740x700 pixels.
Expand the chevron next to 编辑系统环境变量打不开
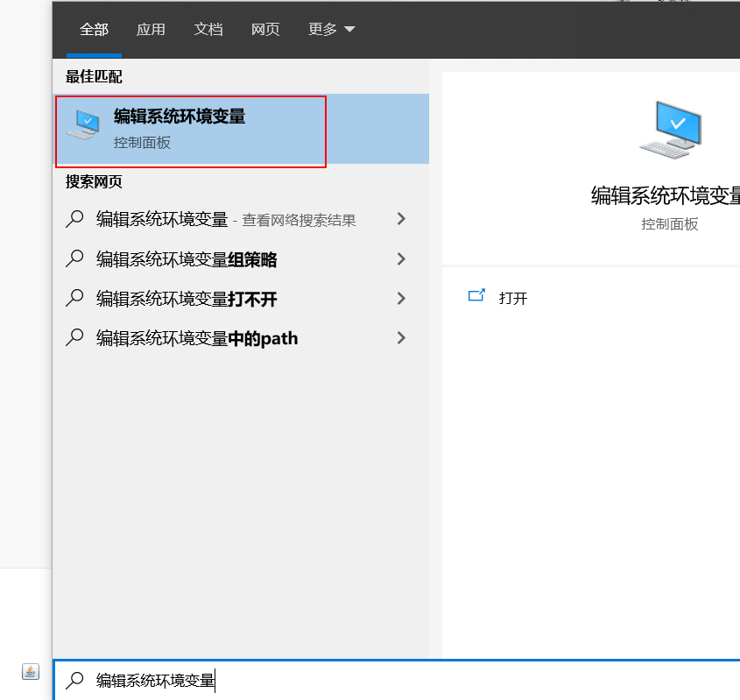point(401,299)
